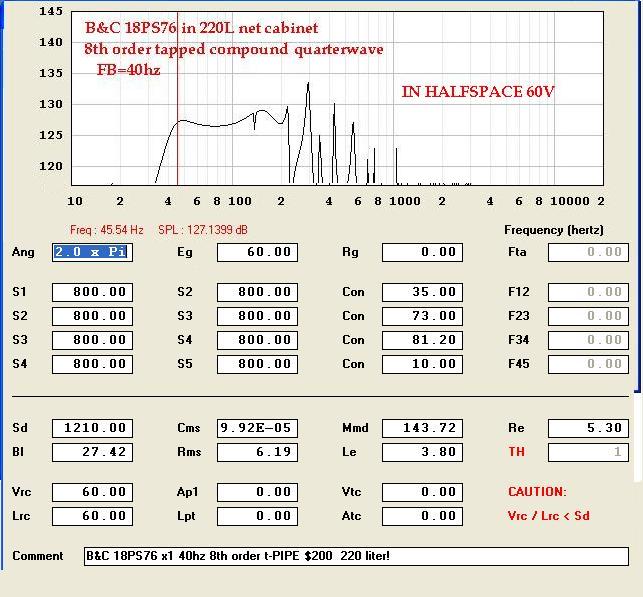Click the S2 field on the S1 row
Screen dimensions: 643x597
point(257,292)
